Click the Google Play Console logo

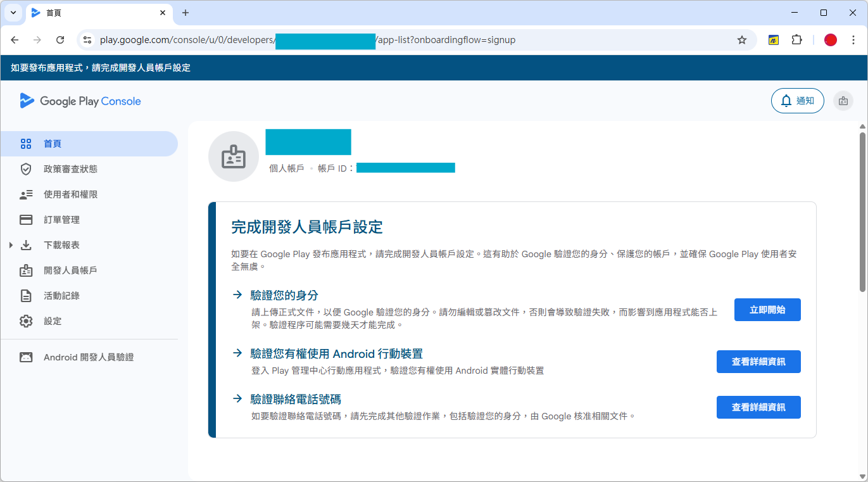[x=80, y=101]
